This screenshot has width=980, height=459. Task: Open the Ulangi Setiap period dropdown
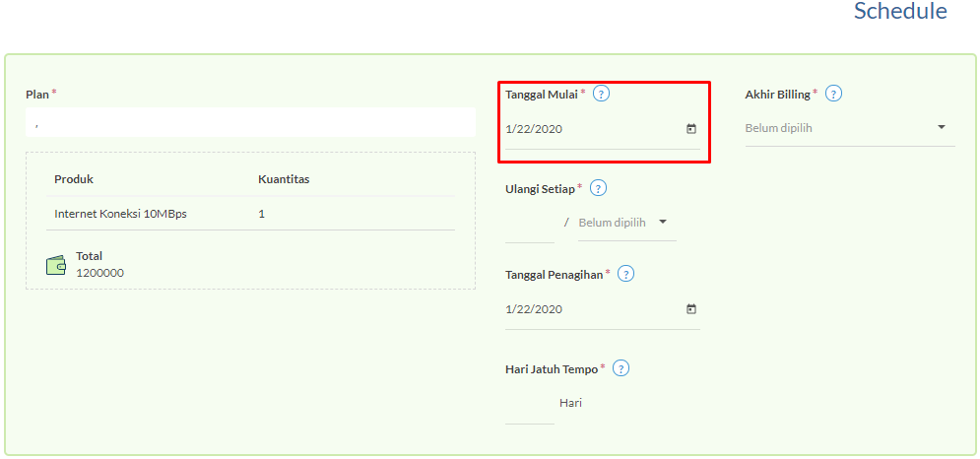click(x=626, y=223)
